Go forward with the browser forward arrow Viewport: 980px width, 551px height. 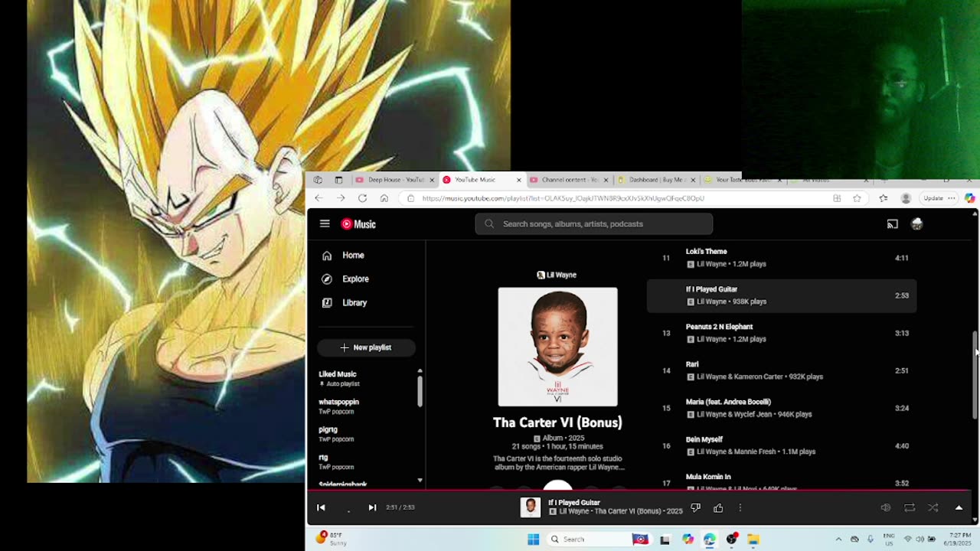coord(341,198)
